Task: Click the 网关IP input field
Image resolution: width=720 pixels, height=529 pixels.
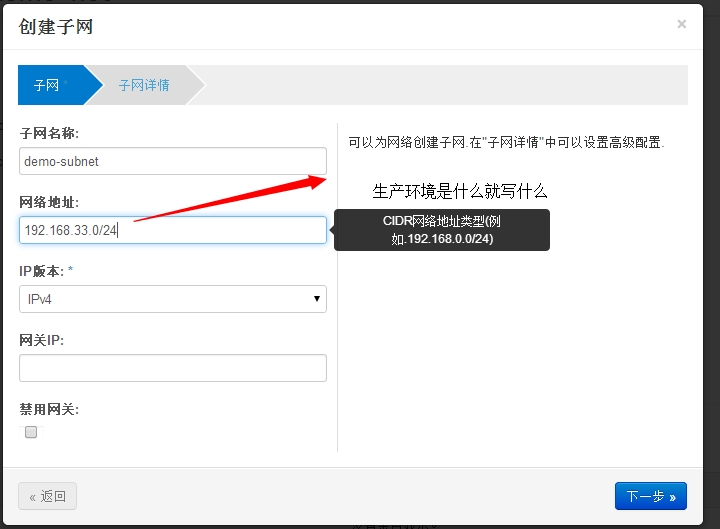Action: (x=173, y=368)
